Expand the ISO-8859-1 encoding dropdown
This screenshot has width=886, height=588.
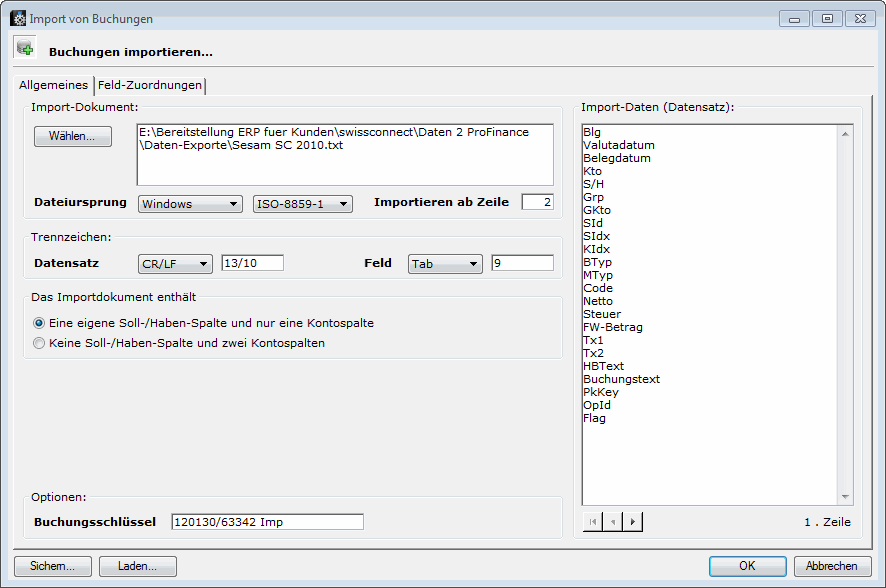coord(303,204)
